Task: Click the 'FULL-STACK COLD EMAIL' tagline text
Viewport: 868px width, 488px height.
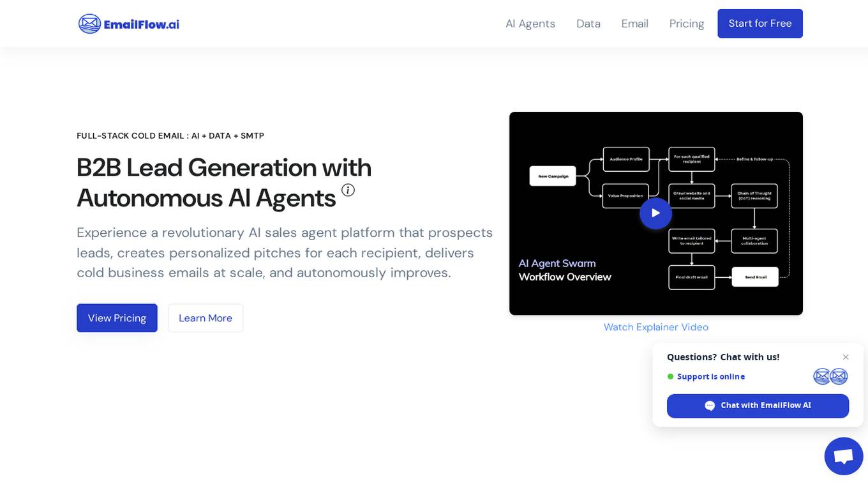Action: [170, 135]
